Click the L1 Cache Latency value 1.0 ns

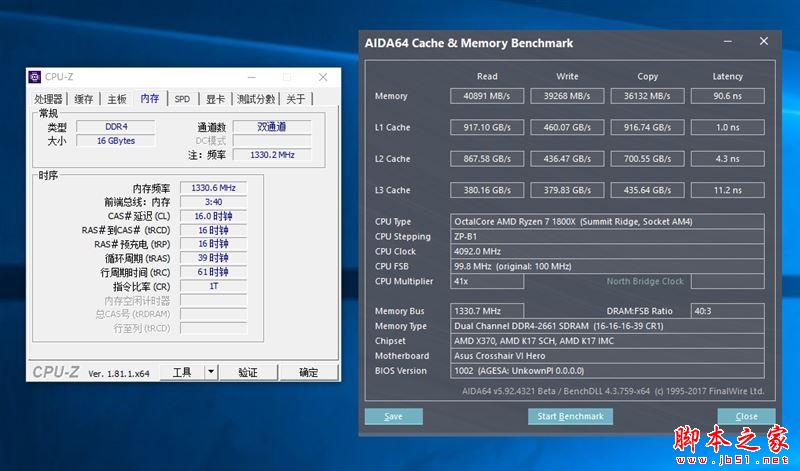[x=728, y=127]
